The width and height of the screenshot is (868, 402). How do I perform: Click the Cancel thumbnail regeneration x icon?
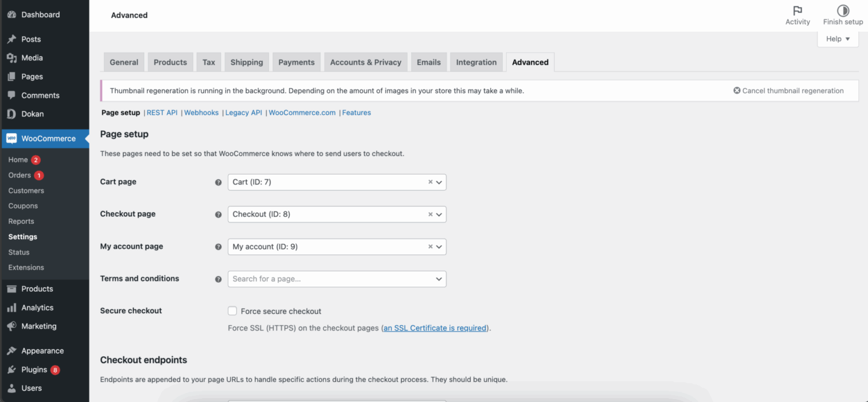point(737,90)
